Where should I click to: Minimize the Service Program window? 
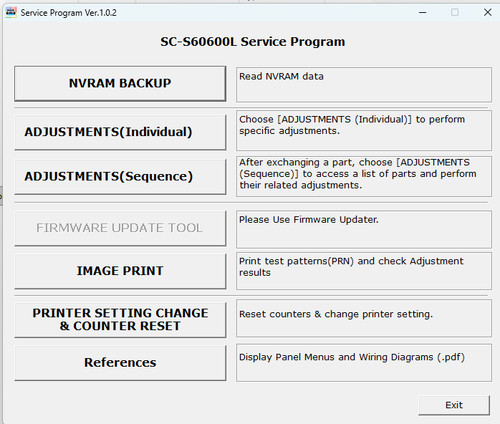tap(423, 13)
